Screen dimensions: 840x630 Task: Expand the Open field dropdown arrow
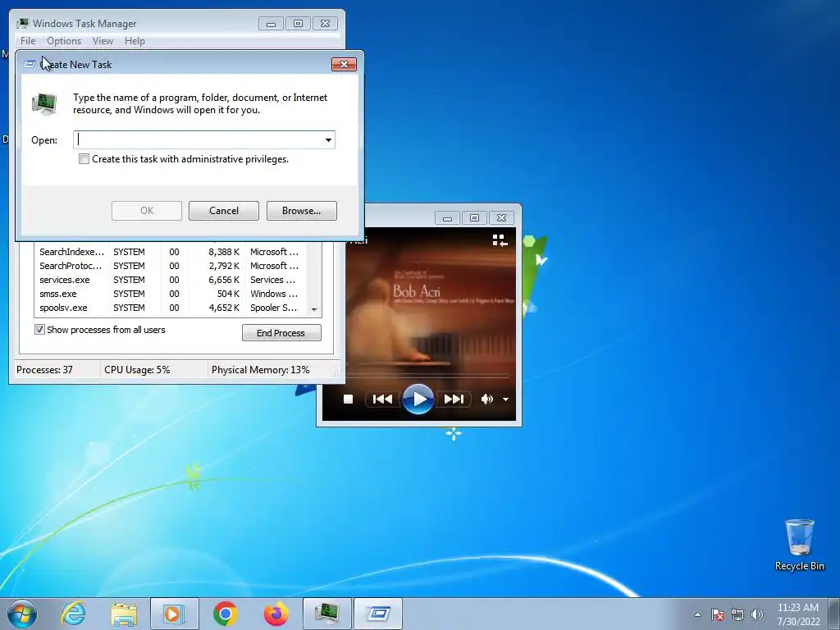328,140
